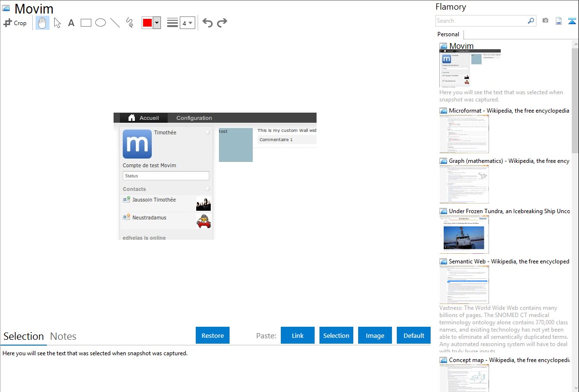Choose the straight line tool

pos(115,23)
